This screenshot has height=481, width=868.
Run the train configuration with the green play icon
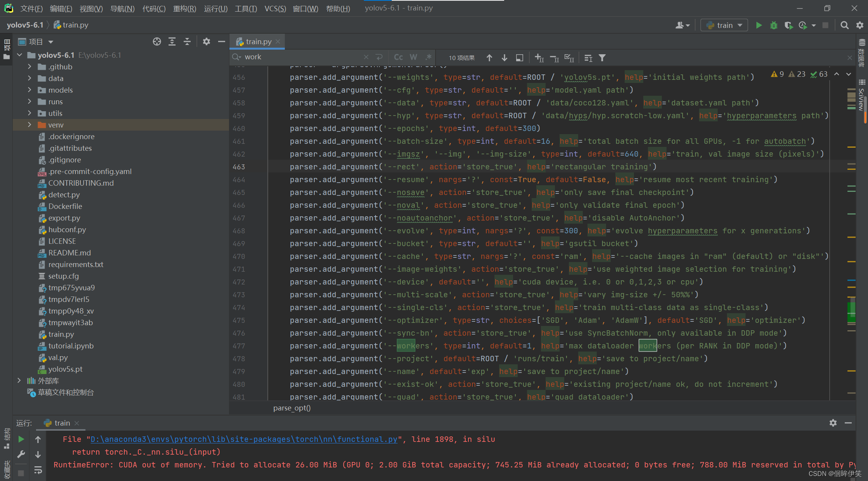[759, 25]
